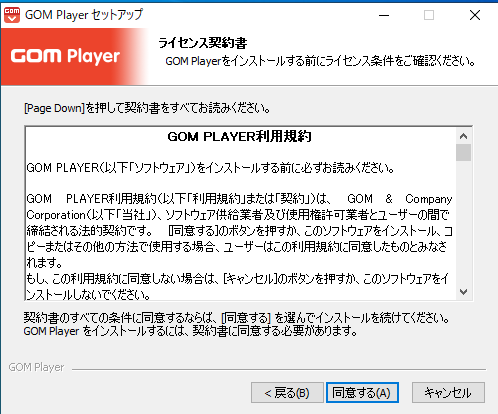Click the 同意する(A) agree button

tap(362, 392)
